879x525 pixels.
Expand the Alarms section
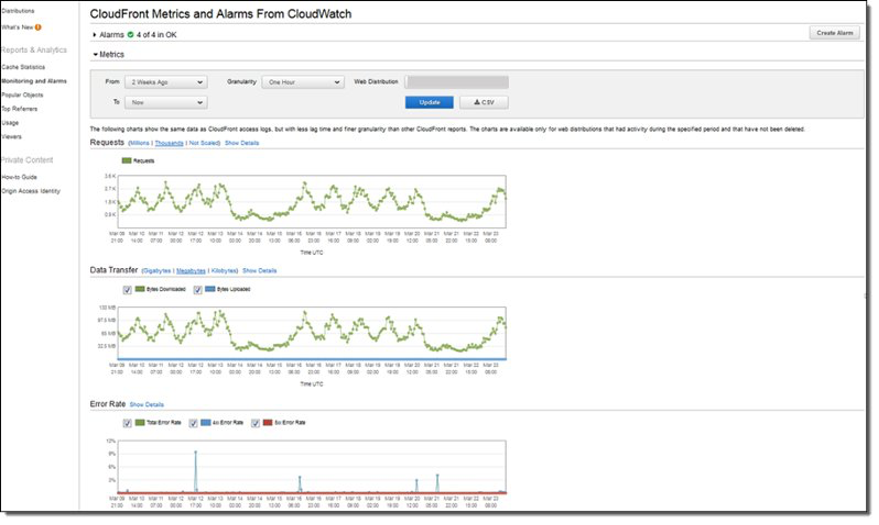pos(94,35)
